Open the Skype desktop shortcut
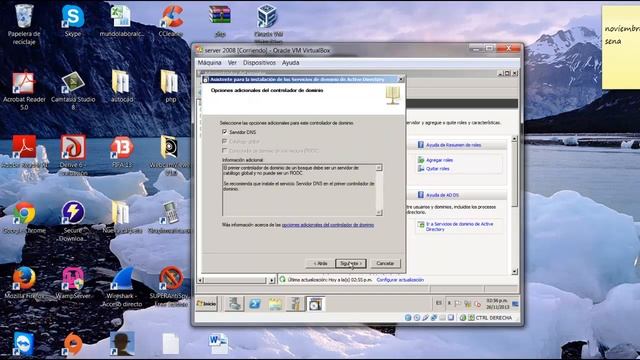This screenshot has width=640, height=360. click(x=73, y=20)
